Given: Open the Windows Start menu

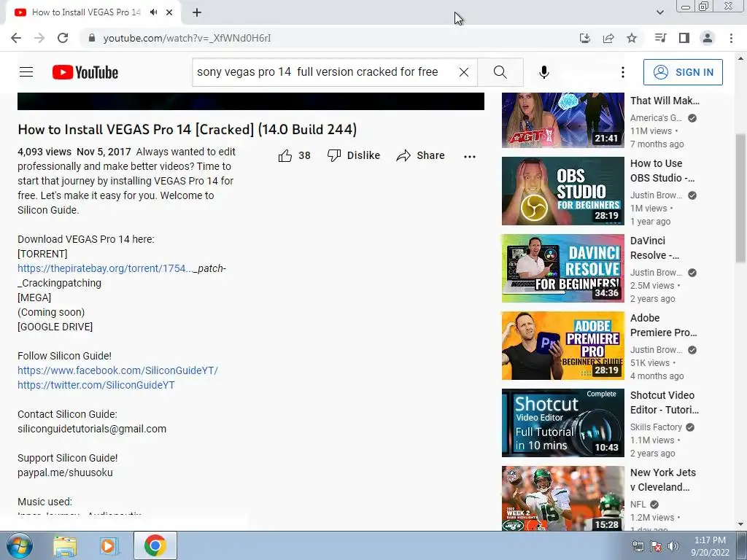Looking at the screenshot, I should pos(20,545).
